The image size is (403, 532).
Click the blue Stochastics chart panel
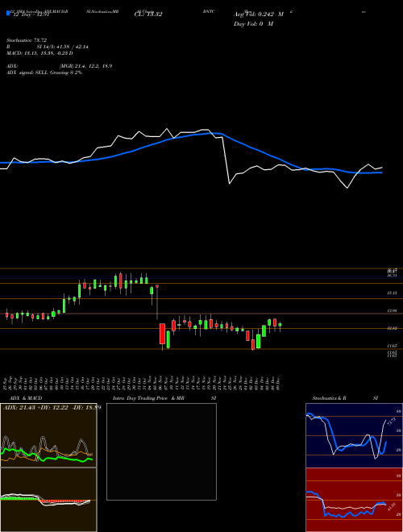(354, 435)
